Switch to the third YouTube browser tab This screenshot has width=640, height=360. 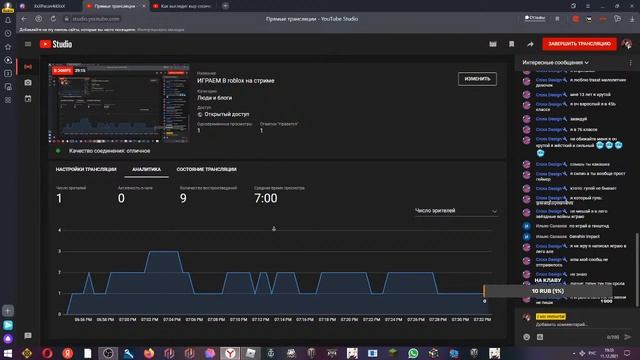tap(184, 6)
